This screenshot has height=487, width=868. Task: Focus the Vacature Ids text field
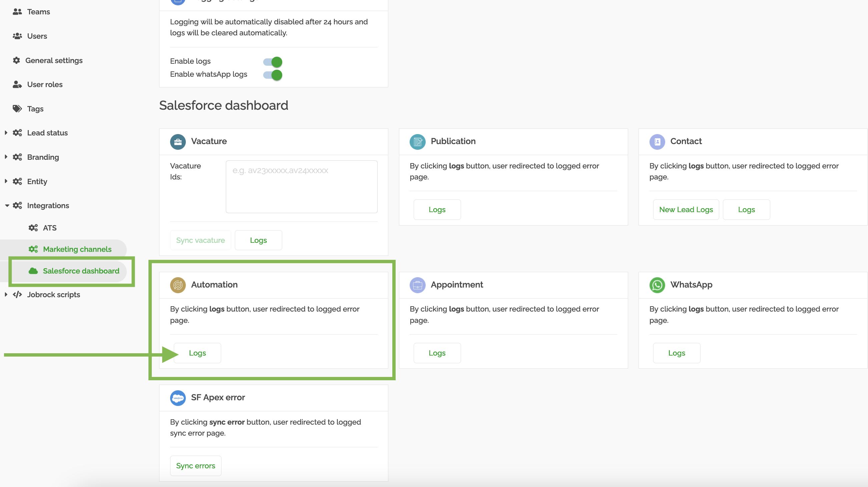tap(301, 187)
